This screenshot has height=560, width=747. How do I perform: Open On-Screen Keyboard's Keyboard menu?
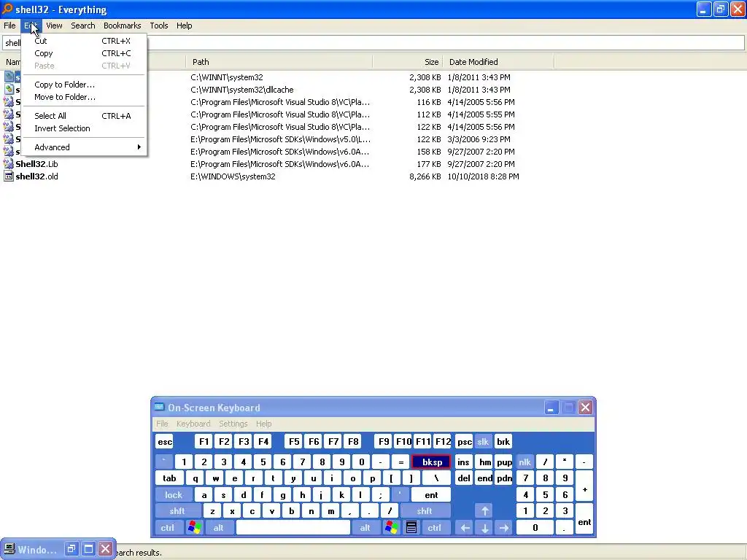[193, 424]
